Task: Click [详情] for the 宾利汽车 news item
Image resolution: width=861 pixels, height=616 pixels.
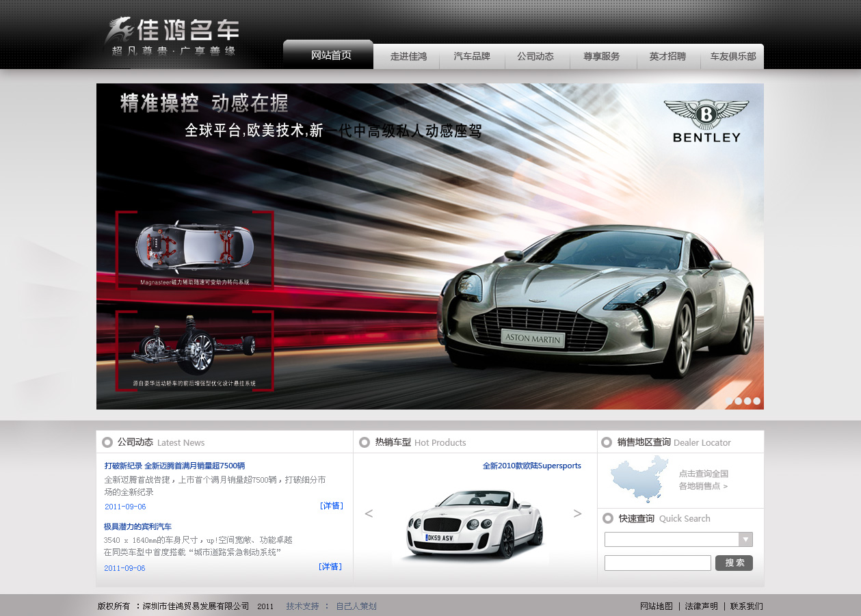Action: click(x=330, y=567)
